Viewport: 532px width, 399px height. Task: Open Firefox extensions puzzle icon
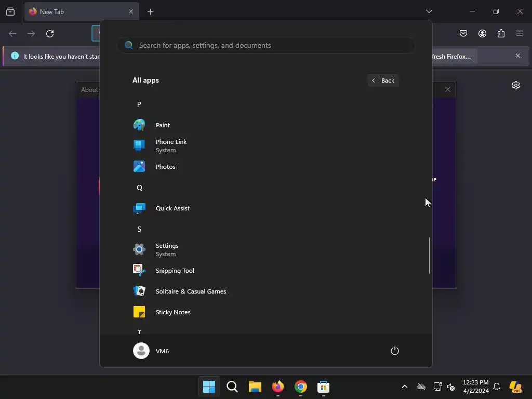pos(501,33)
